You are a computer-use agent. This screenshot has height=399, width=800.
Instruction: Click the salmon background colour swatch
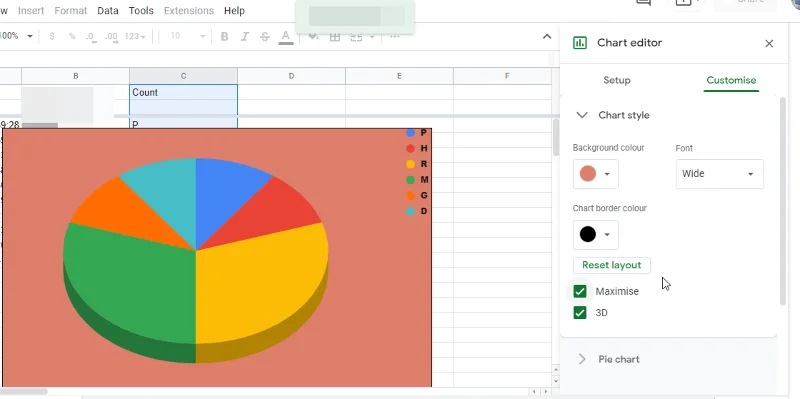[x=588, y=174]
